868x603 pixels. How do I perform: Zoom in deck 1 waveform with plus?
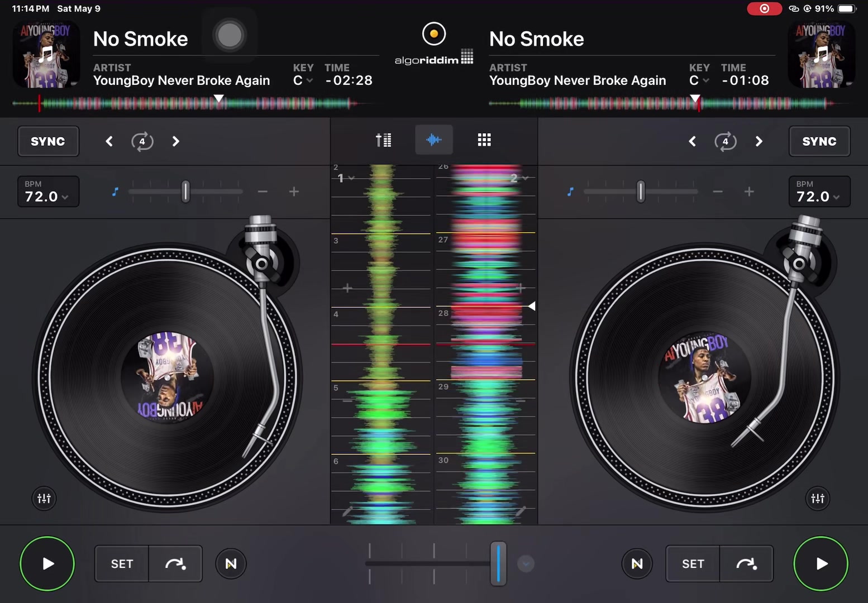click(347, 288)
